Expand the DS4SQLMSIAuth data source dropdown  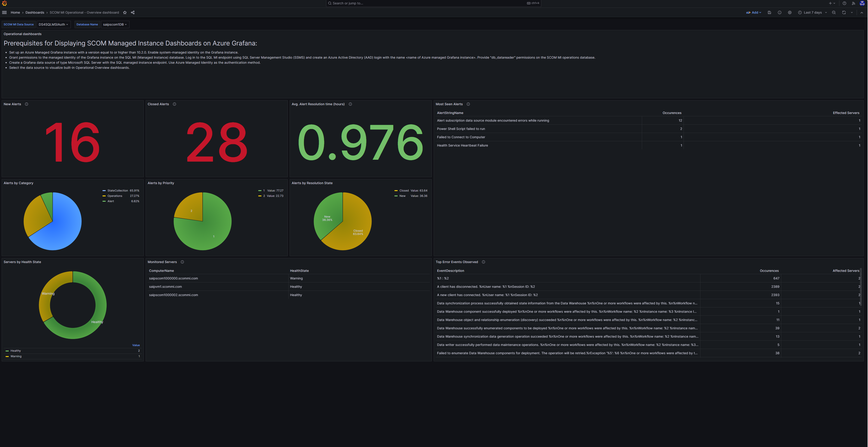click(53, 24)
